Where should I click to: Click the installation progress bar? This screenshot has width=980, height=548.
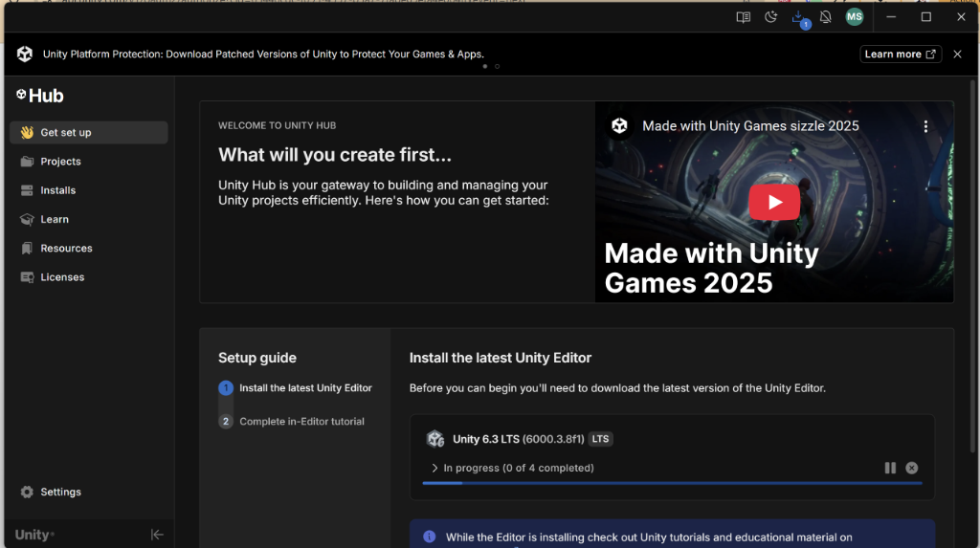(x=673, y=483)
